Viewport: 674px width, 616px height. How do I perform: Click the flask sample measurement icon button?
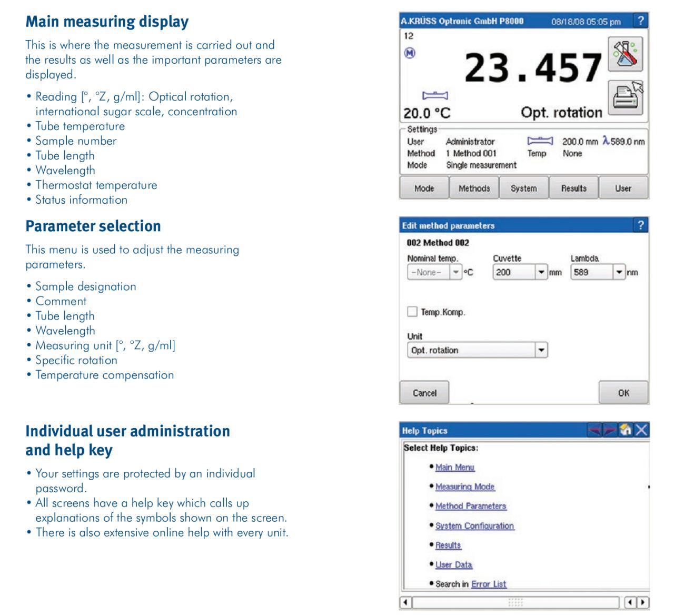[x=626, y=54]
